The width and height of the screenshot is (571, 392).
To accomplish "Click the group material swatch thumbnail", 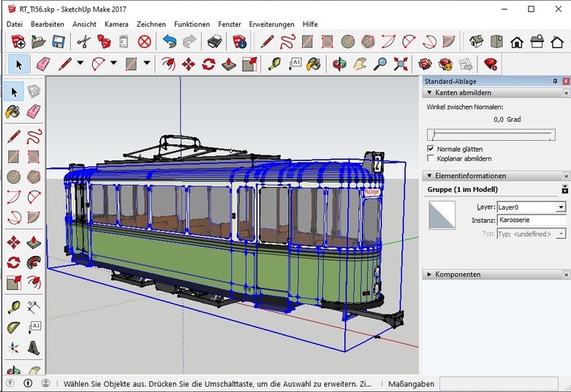I will (442, 215).
